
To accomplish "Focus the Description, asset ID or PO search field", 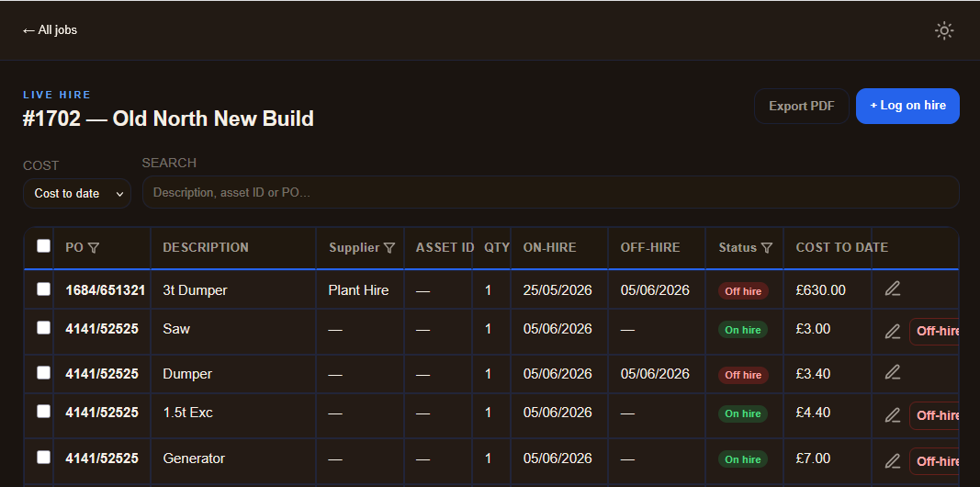I will coord(551,193).
